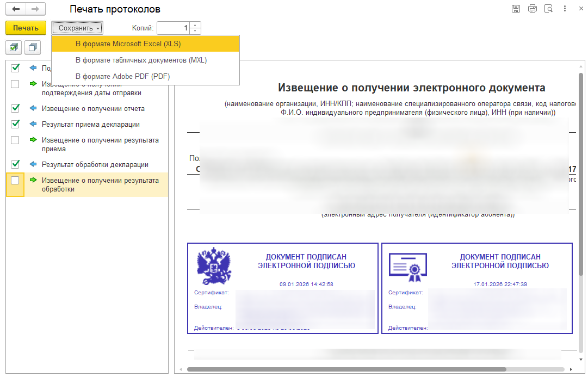This screenshot has height=377, width=588.
Task: Click the printer icon in top-right
Action: click(532, 9)
